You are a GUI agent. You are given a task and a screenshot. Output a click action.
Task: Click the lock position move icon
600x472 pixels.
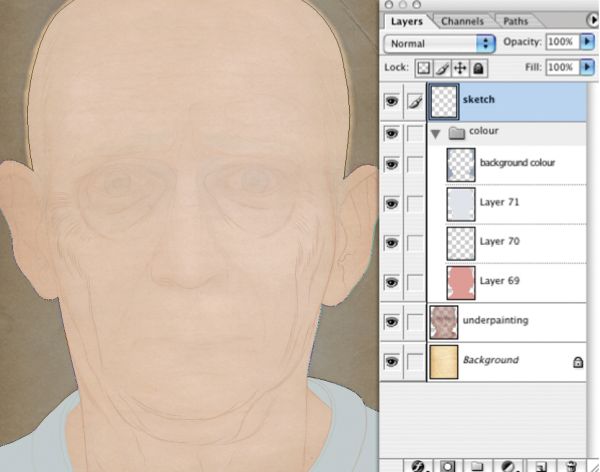tap(460, 68)
